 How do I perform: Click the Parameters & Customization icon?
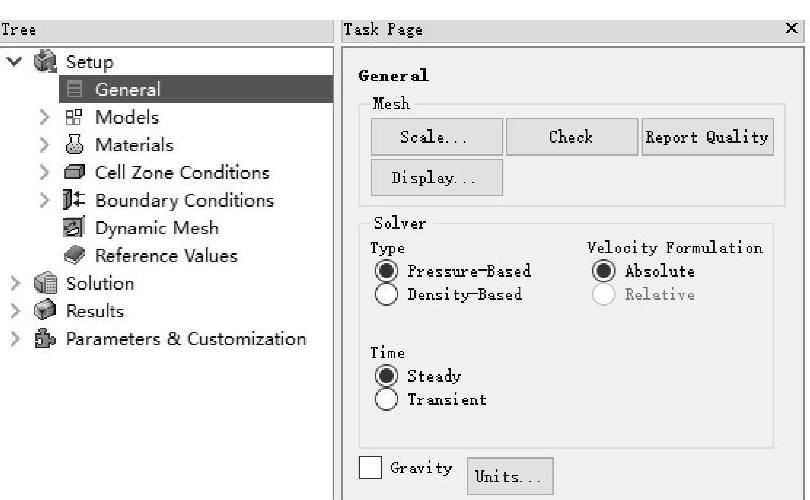45,339
